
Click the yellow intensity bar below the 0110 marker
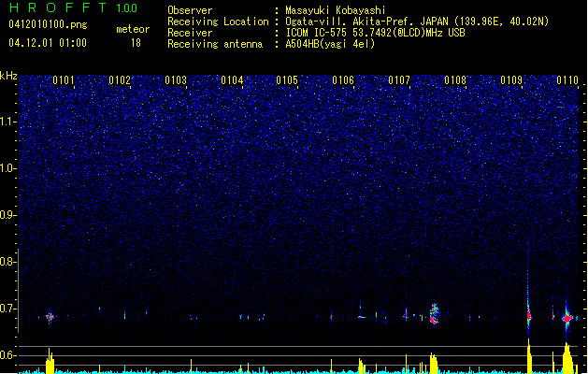click(x=567, y=358)
